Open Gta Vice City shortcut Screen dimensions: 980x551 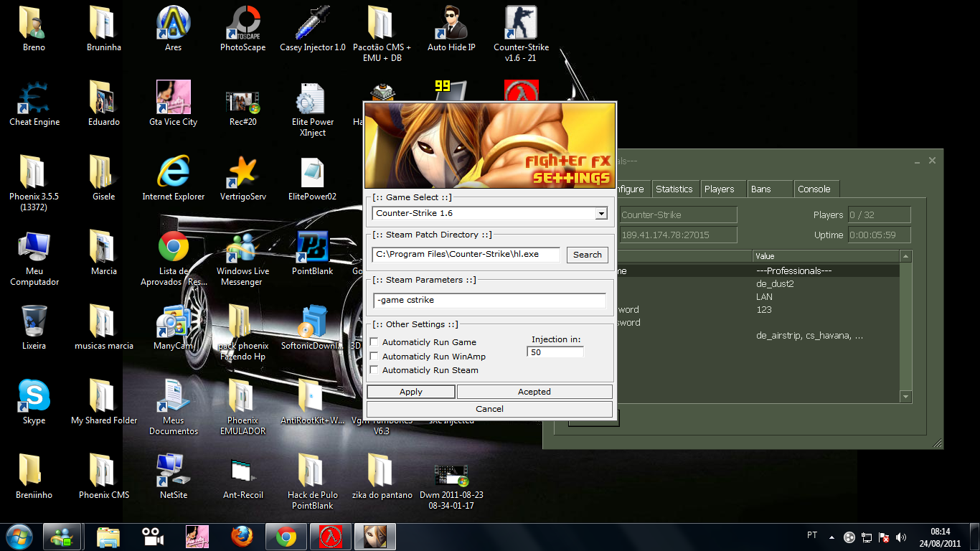pos(173,104)
